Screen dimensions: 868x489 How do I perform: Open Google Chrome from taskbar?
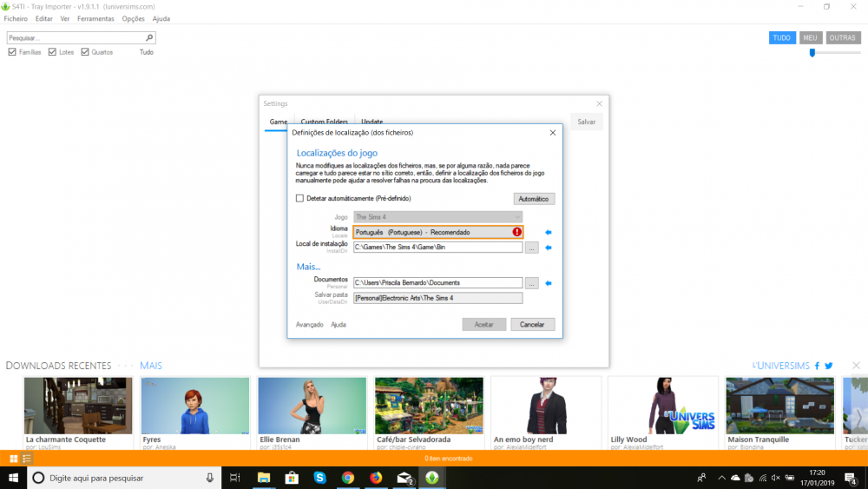click(x=348, y=478)
